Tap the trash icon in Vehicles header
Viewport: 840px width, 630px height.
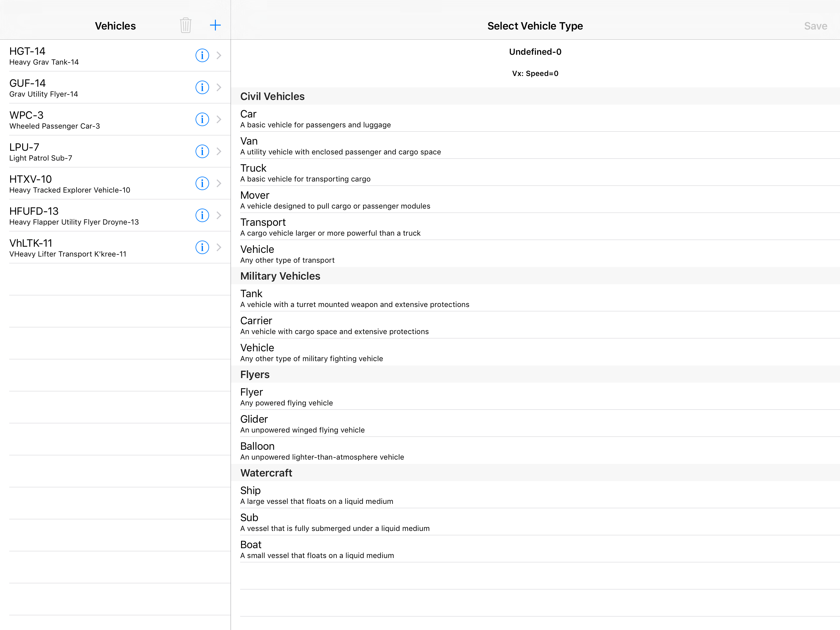(185, 26)
